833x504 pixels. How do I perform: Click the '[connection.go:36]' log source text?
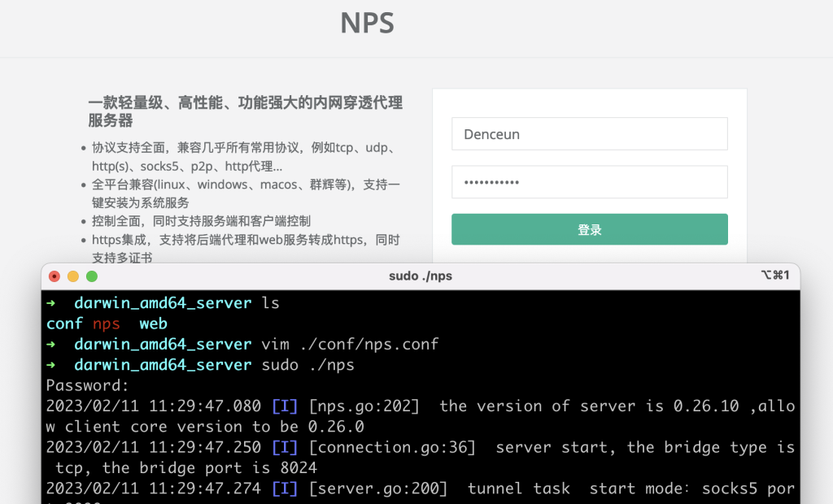point(392,447)
